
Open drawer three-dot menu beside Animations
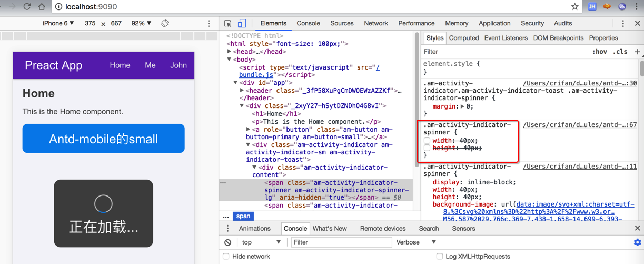228,229
